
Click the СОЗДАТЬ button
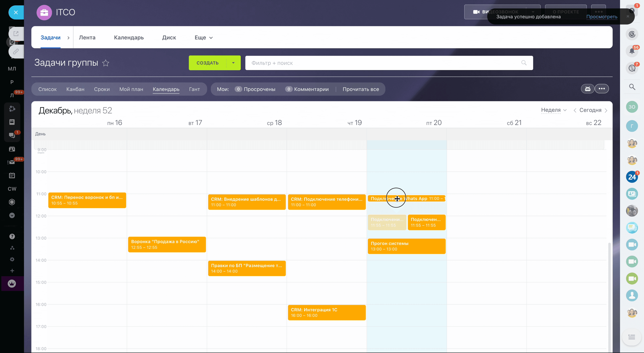(208, 63)
